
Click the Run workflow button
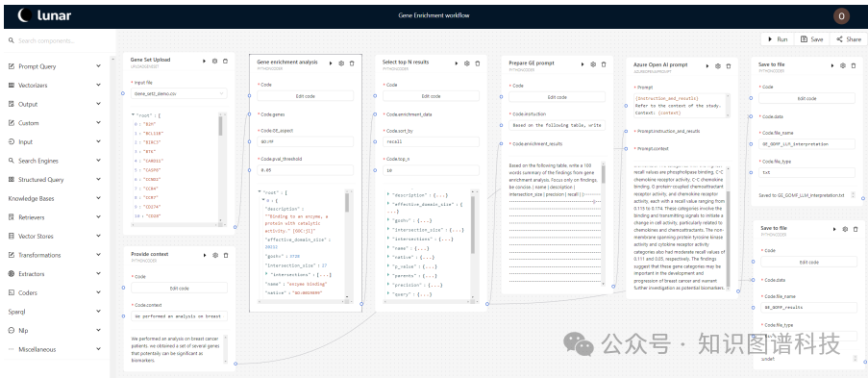click(778, 39)
